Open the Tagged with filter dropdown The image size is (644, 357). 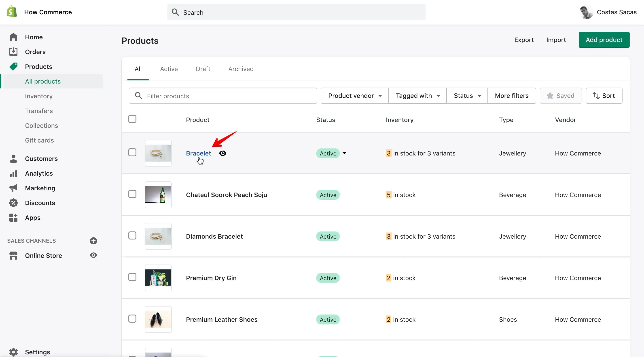point(417,96)
